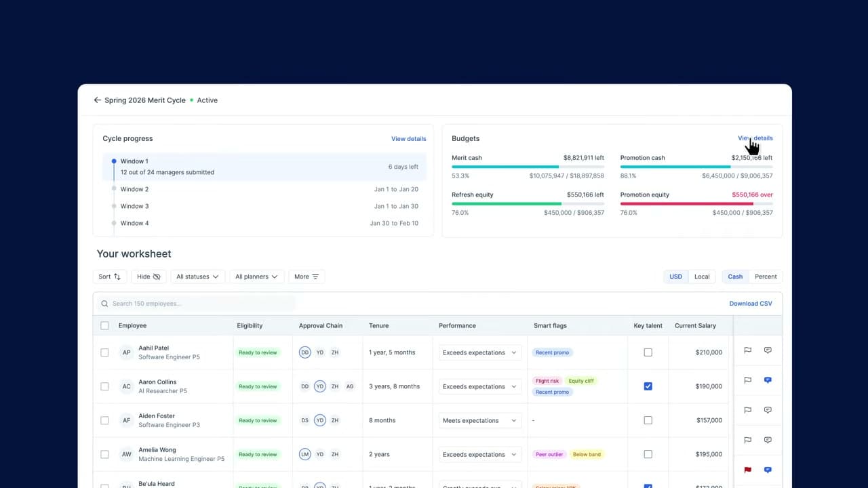Open the blue comment icon for Aaron Collins
The height and width of the screenshot is (488, 868).
tap(768, 380)
